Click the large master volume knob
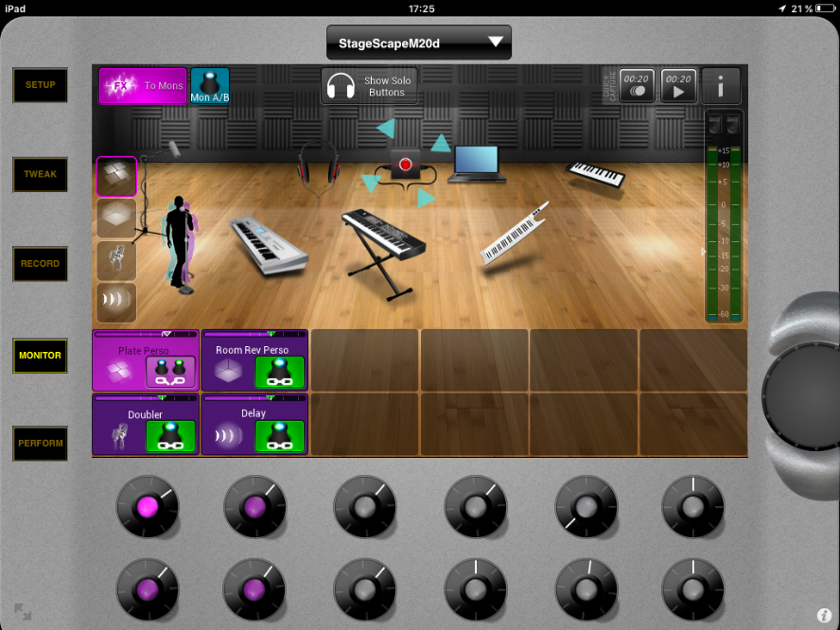The width and height of the screenshot is (840, 630). 800,388
